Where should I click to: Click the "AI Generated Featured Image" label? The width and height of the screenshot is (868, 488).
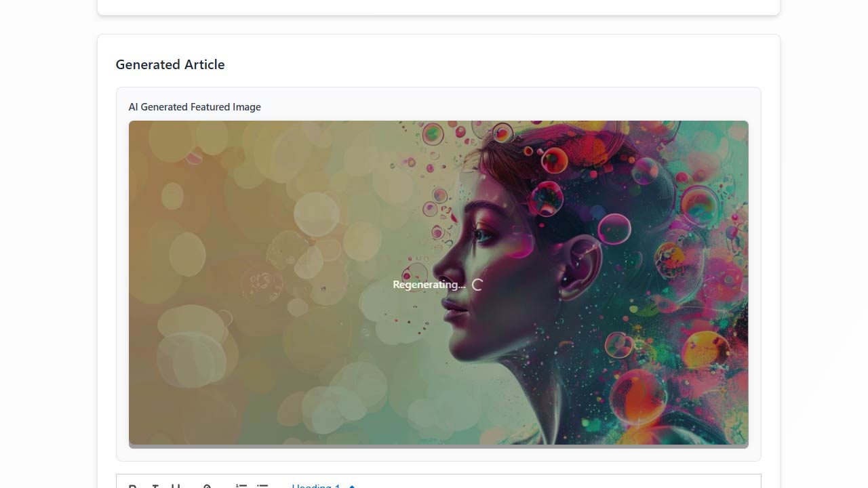point(195,106)
